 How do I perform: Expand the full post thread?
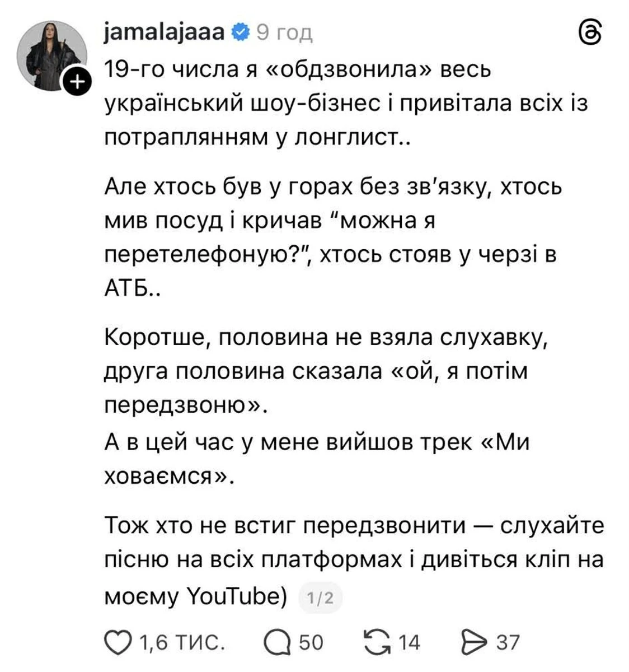point(313,336)
